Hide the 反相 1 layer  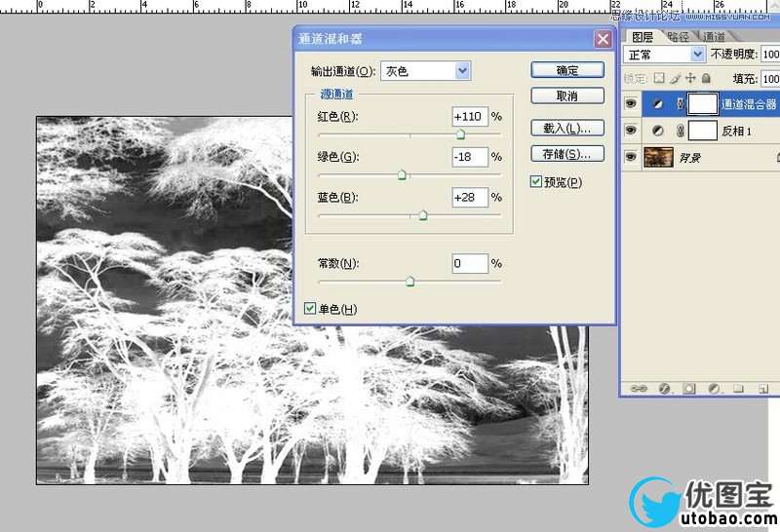tap(631, 131)
